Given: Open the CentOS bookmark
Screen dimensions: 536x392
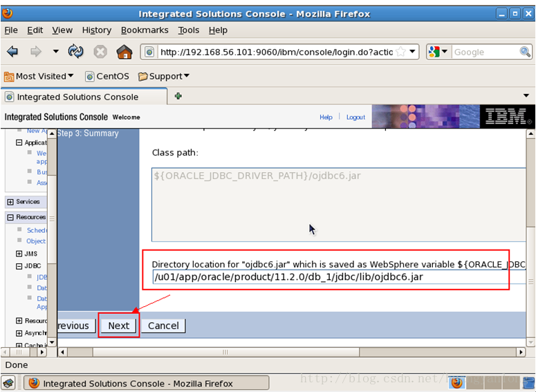Looking at the screenshot, I should click(107, 76).
